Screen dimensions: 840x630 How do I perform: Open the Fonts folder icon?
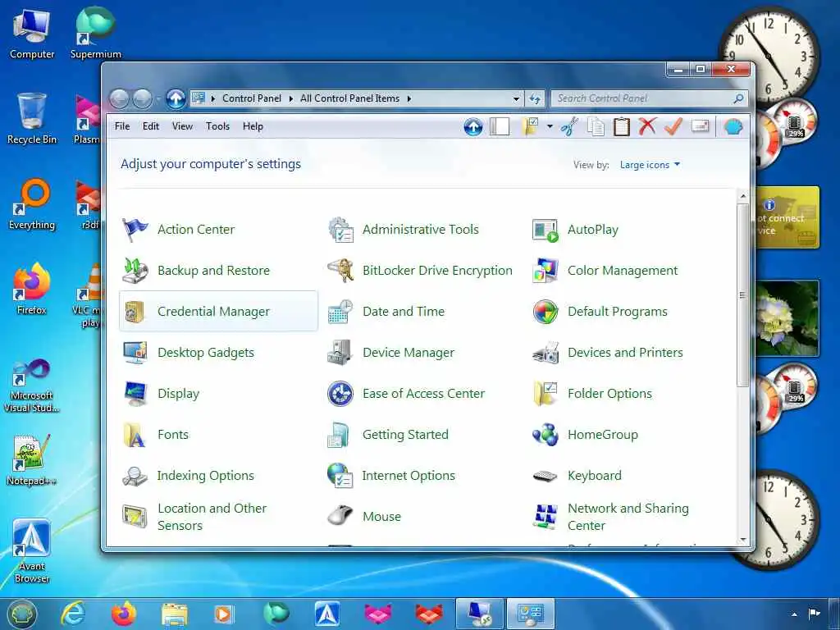(135, 435)
